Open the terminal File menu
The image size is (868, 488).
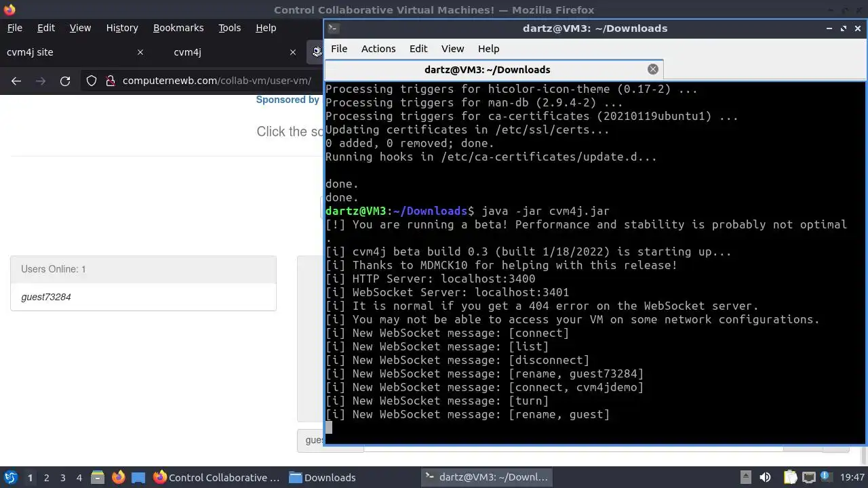339,49
